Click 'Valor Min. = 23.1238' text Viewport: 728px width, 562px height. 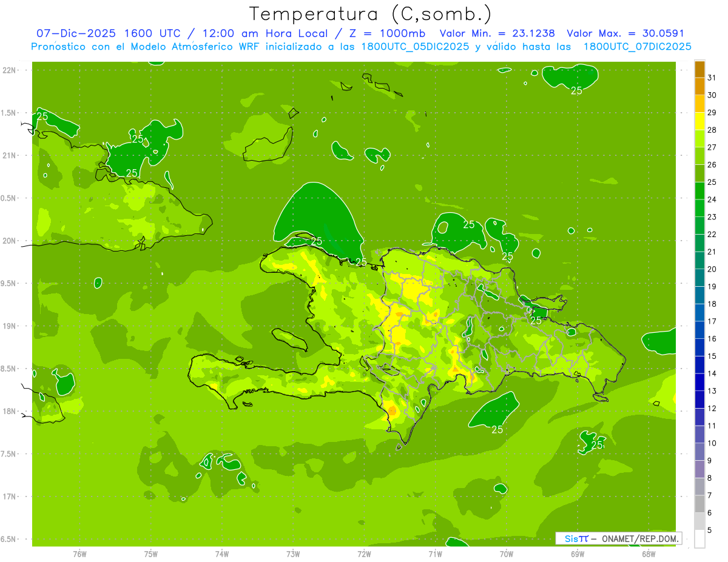[497, 33]
